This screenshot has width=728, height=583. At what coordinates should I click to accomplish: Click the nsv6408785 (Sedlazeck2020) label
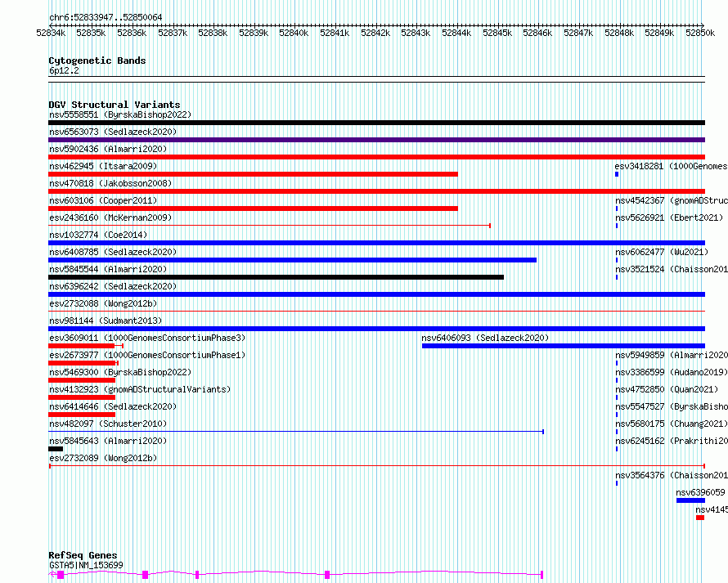coord(113,252)
